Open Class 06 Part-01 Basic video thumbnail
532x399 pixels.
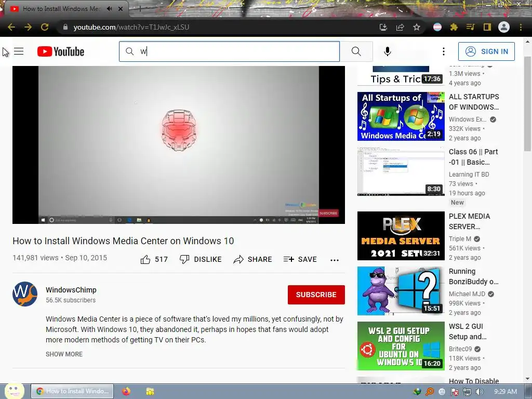(401, 171)
